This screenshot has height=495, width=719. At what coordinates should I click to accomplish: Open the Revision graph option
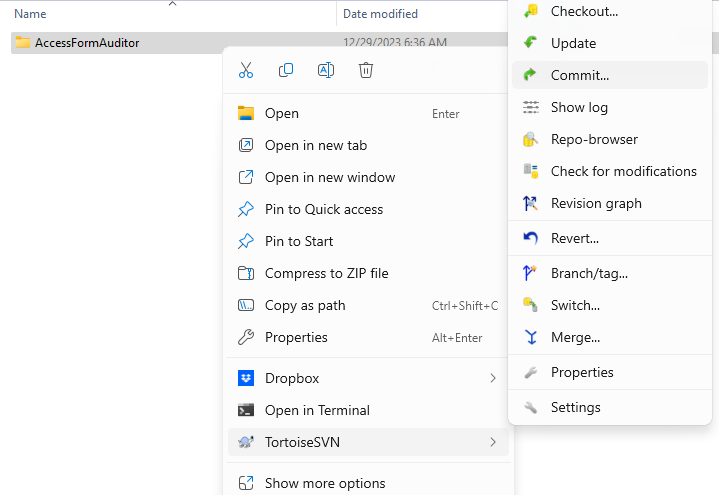[x=610, y=203]
